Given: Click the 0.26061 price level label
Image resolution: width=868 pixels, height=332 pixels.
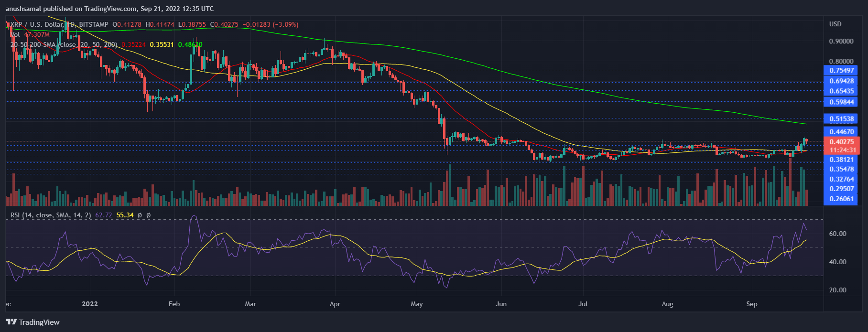Looking at the screenshot, I should pos(841,199).
